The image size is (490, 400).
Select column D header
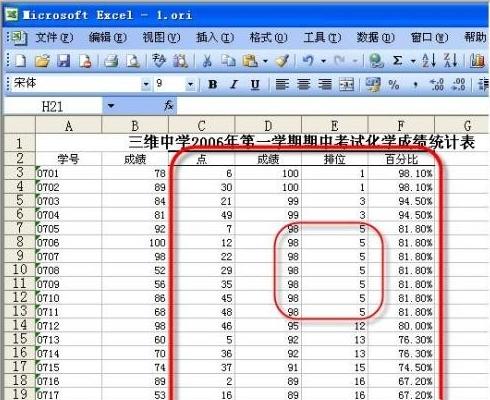(268, 126)
